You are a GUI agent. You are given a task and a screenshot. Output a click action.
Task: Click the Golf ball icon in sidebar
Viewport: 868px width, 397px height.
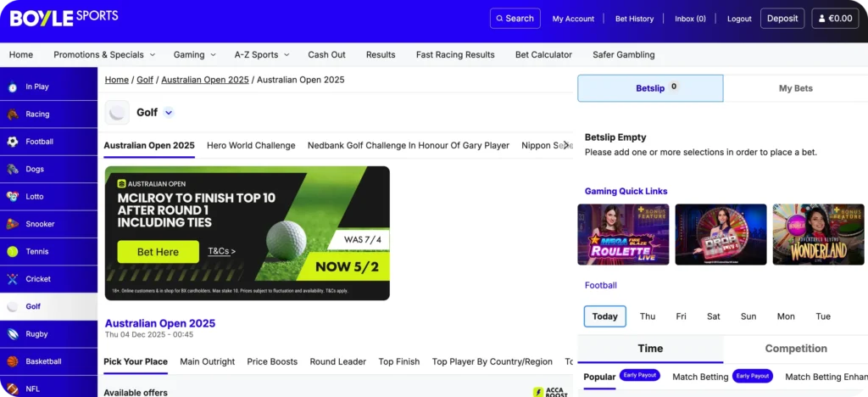(12, 307)
